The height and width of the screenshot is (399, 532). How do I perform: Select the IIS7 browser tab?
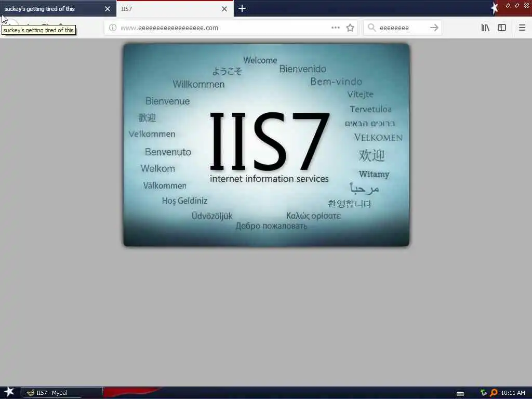175,8
